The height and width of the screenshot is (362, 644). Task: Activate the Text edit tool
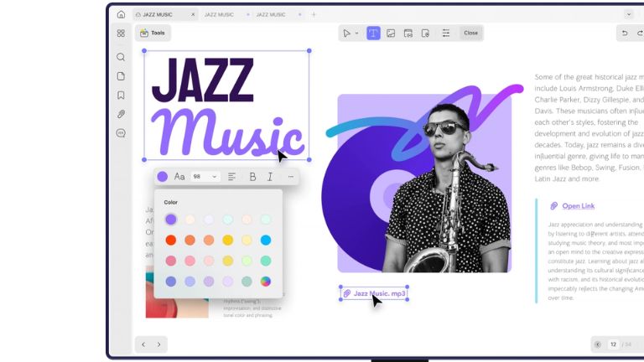tap(373, 33)
